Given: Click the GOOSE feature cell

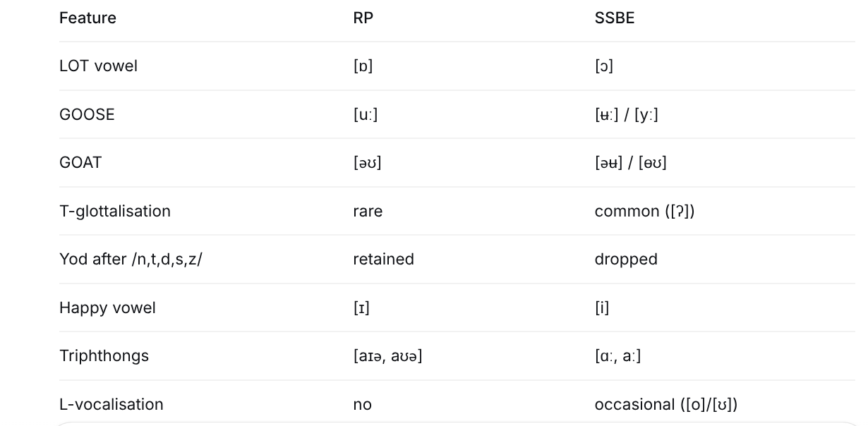Looking at the screenshot, I should [87, 114].
